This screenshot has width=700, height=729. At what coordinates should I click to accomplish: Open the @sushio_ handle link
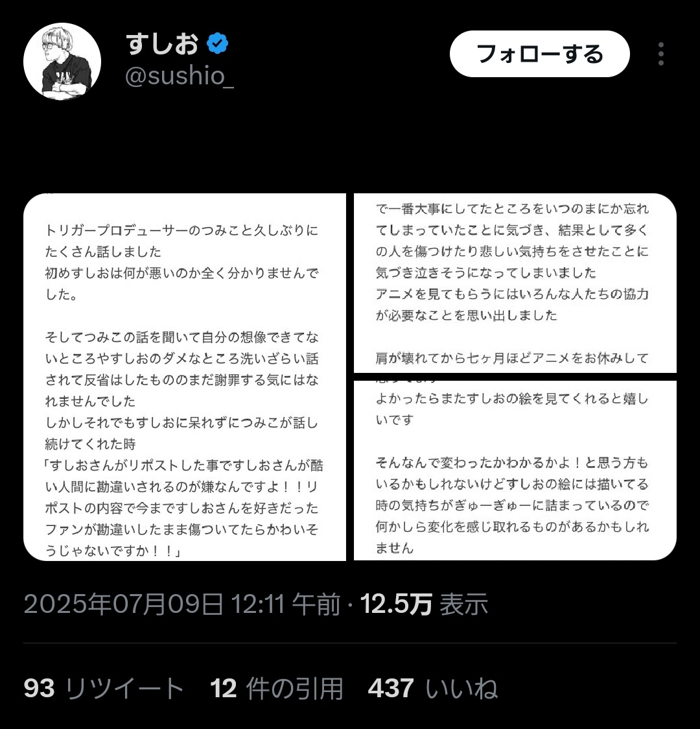point(180,76)
